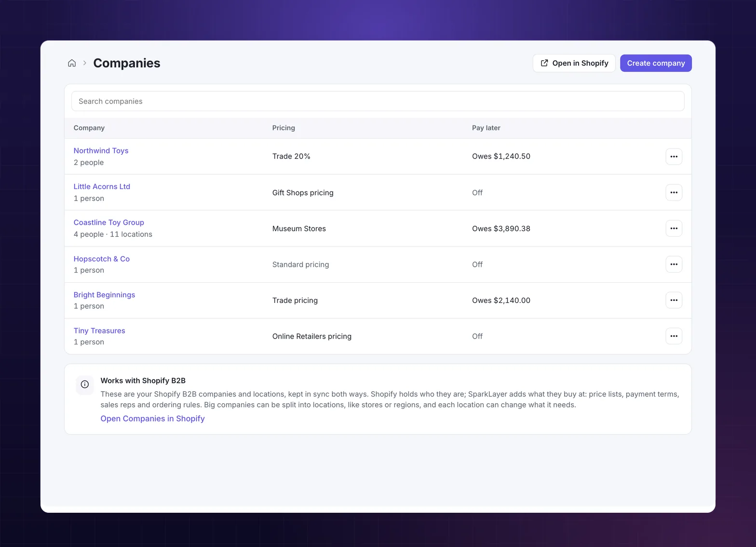Click the Open in Shopify button
Viewport: 756px width, 547px height.
(574, 63)
